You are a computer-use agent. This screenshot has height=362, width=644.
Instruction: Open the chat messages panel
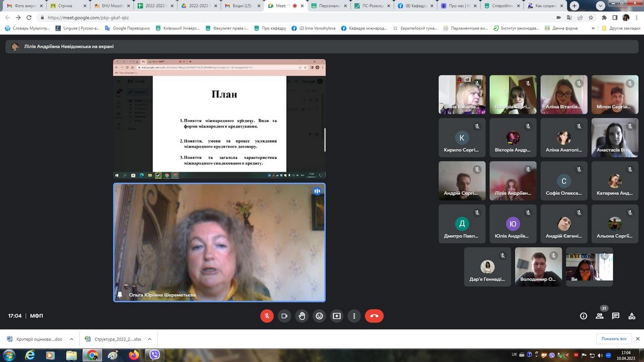(x=616, y=315)
